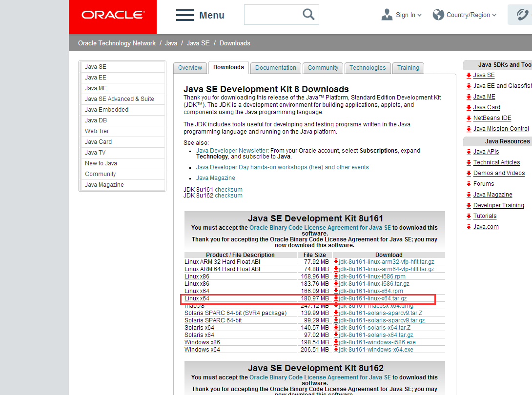Click download arrow icon for jdk-8u161-linux-x64.rpm

pos(336,291)
